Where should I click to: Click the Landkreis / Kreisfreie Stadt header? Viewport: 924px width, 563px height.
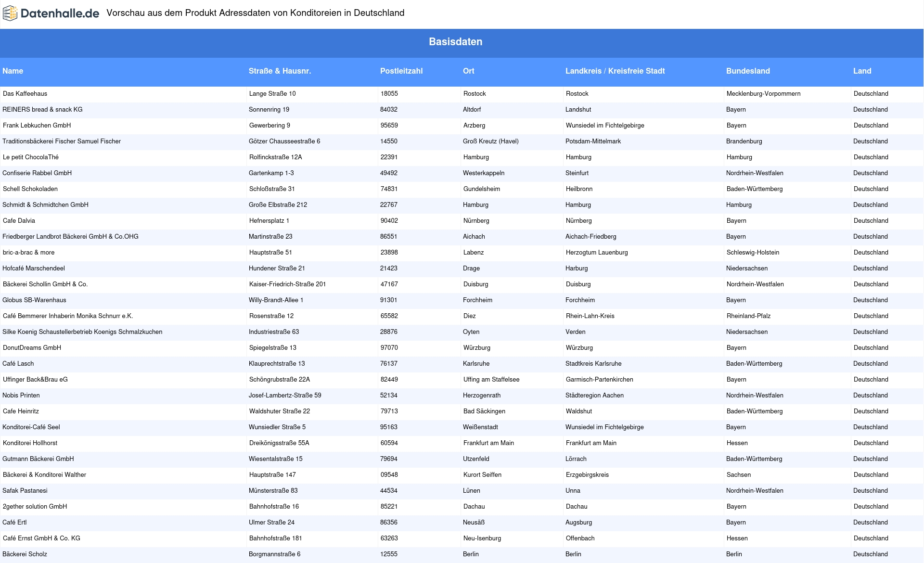(x=615, y=71)
